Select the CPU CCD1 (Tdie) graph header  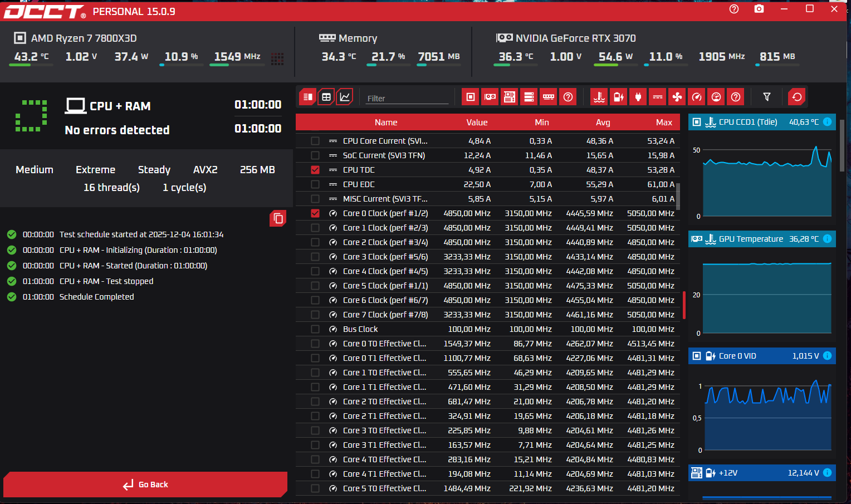[762, 122]
